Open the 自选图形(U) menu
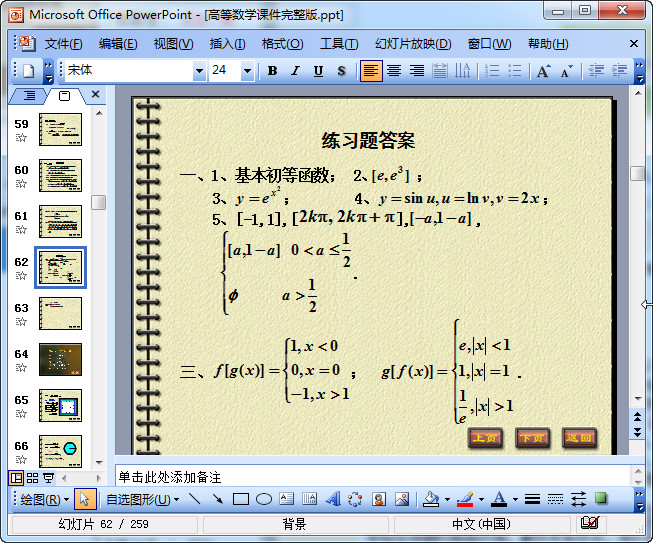The width and height of the screenshot is (653, 543). point(142,499)
